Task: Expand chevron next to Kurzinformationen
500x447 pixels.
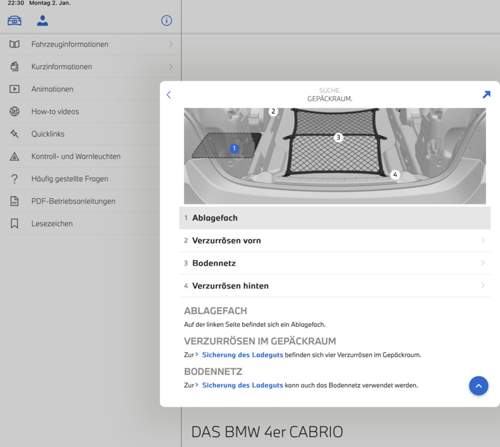Action: pos(171,67)
